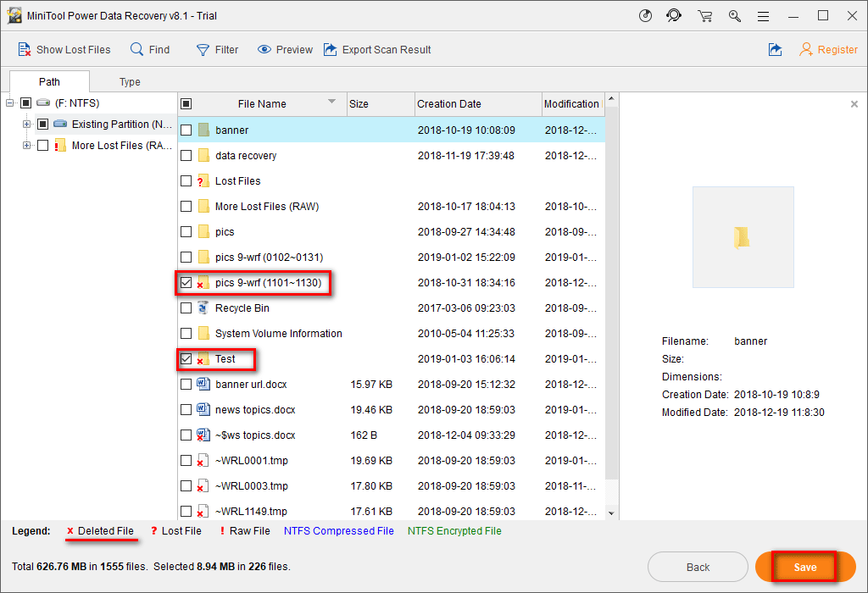Click the file list scrollbar down arrow
The width and height of the screenshot is (868, 593).
click(x=611, y=513)
